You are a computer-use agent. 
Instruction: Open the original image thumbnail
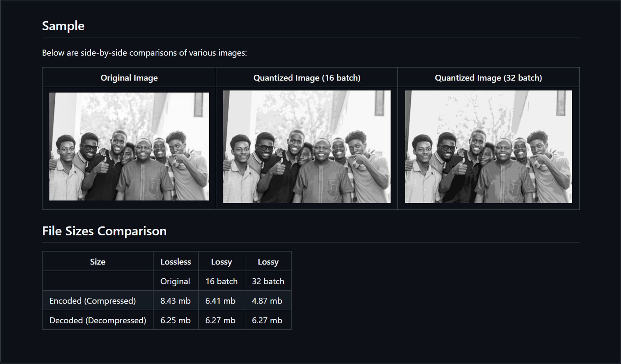[x=129, y=146]
